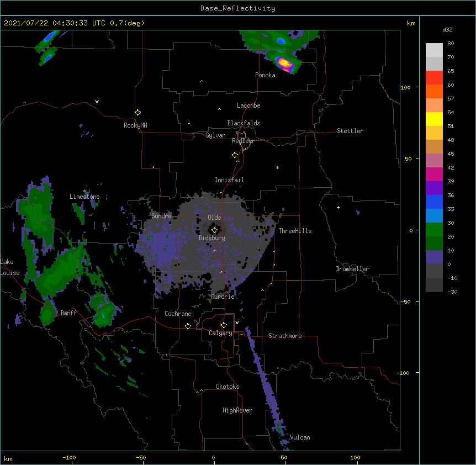Image resolution: width=476 pixels, height=465 pixels.
Task: Click the dBZ legend heading
Action: (x=447, y=29)
